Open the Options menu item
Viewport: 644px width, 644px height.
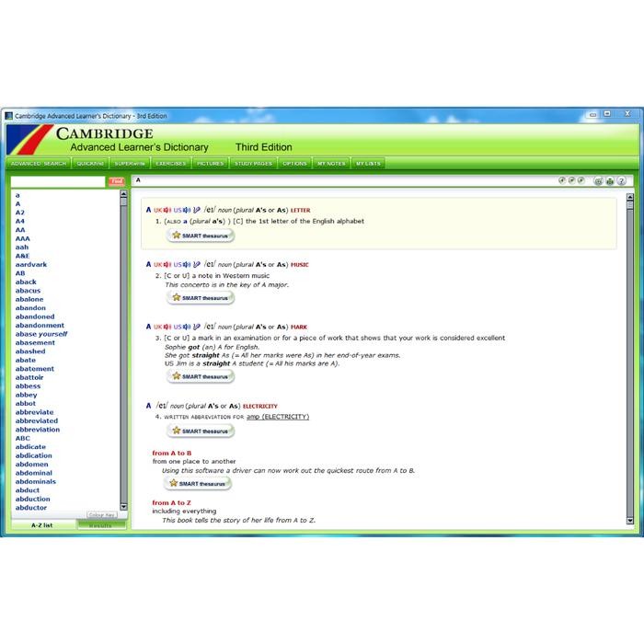tap(294, 164)
